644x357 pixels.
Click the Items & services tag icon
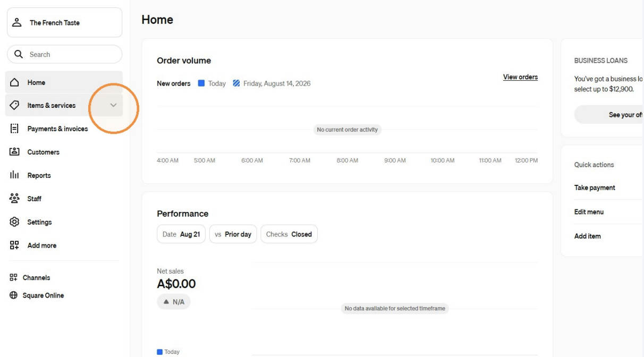15,105
